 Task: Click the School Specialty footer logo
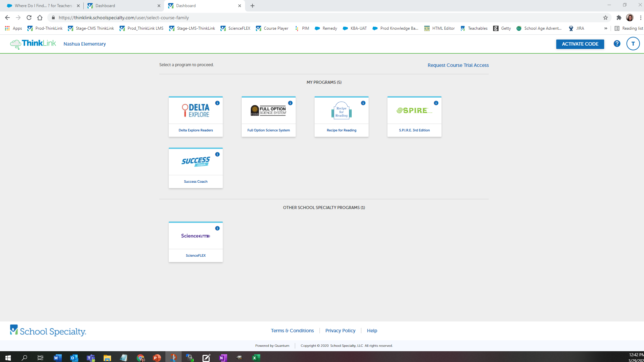tap(48, 331)
